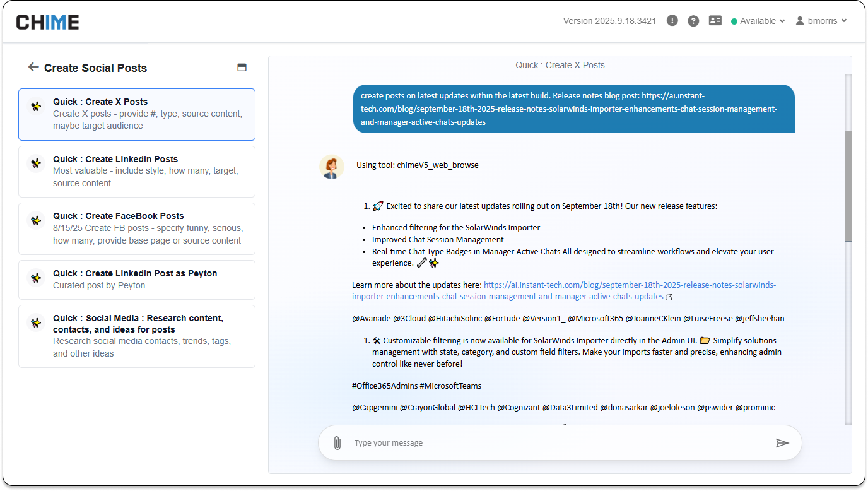Open the alert exclamation icon in header
This screenshot has width=868, height=491.
pyautogui.click(x=672, y=21)
